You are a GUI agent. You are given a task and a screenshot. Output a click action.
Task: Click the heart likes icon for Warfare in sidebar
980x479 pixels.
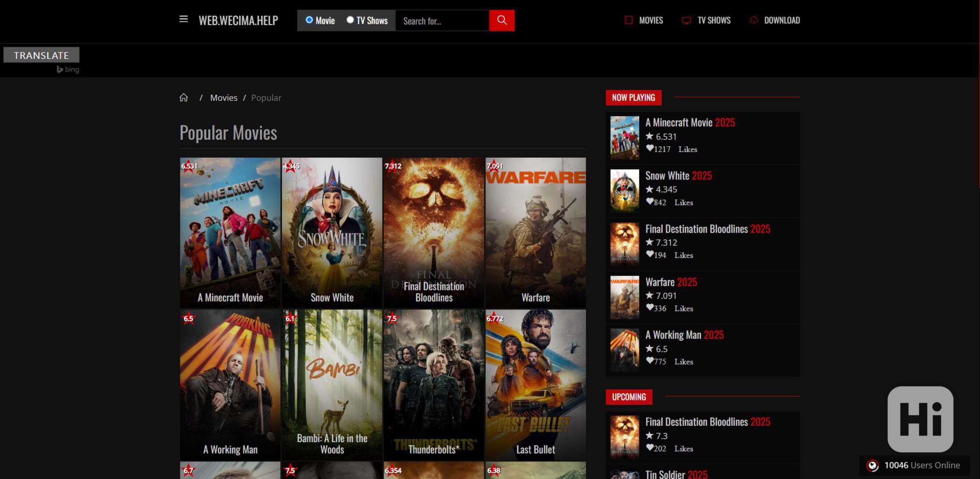[649, 308]
